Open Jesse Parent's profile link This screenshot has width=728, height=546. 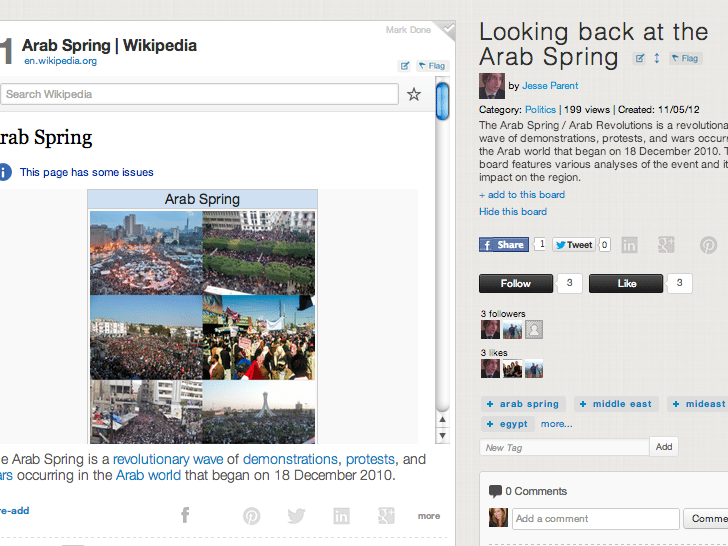coord(550,86)
